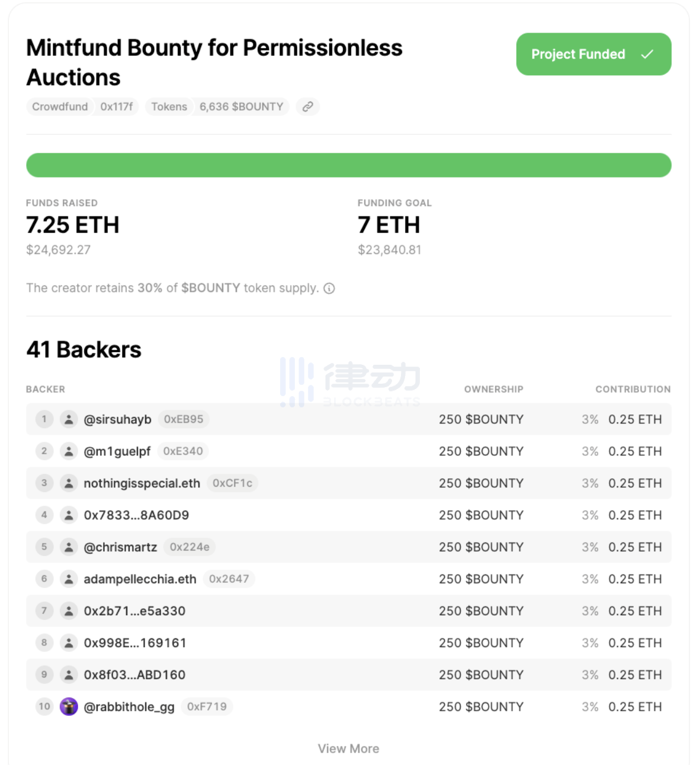Viewport: 700px width, 765px height.
Task: Click the green funding progress bar
Action: pyautogui.click(x=348, y=165)
